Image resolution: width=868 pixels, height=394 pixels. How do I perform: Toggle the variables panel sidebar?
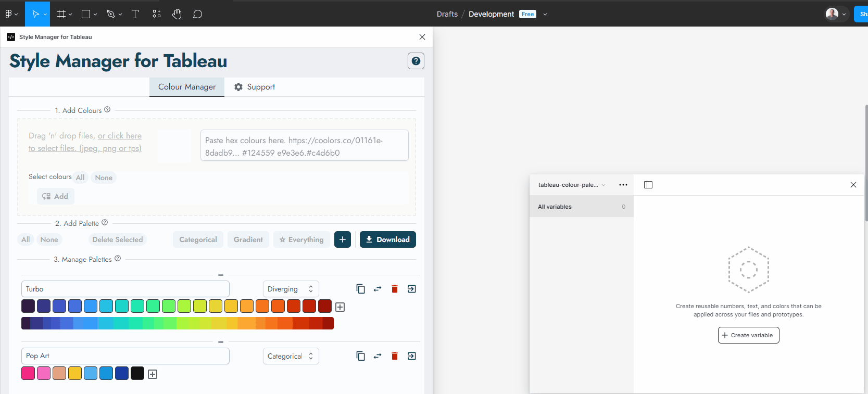(648, 185)
